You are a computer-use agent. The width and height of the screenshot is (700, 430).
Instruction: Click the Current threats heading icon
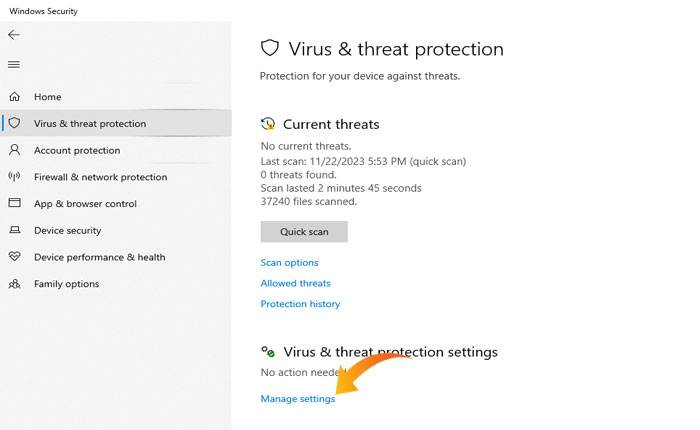click(x=268, y=124)
